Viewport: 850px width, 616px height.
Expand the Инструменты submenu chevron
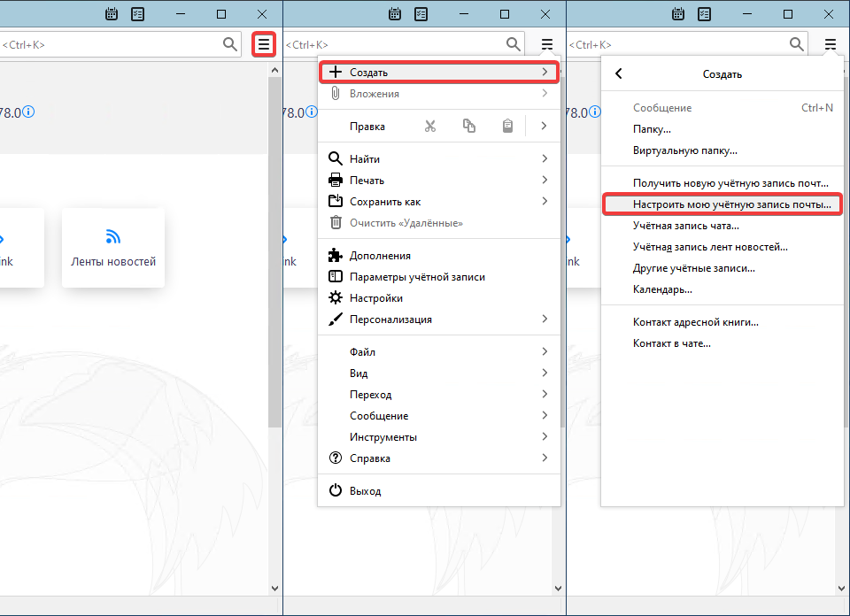point(545,437)
